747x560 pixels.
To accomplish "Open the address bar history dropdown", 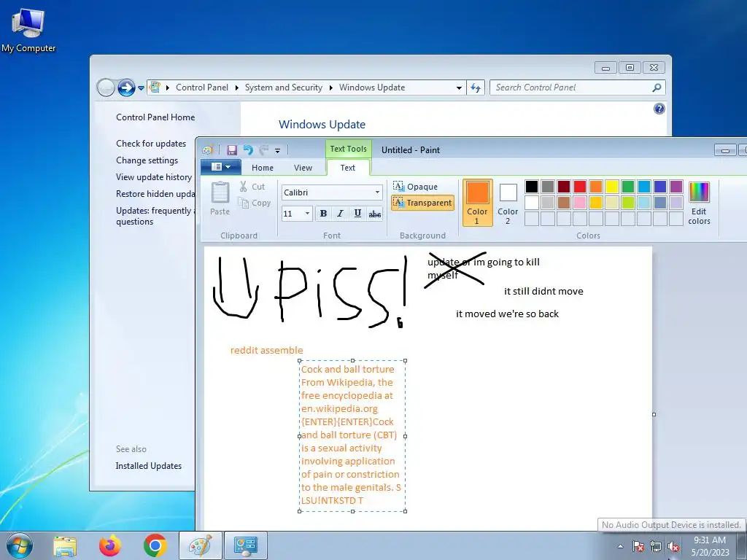I will pos(459,87).
